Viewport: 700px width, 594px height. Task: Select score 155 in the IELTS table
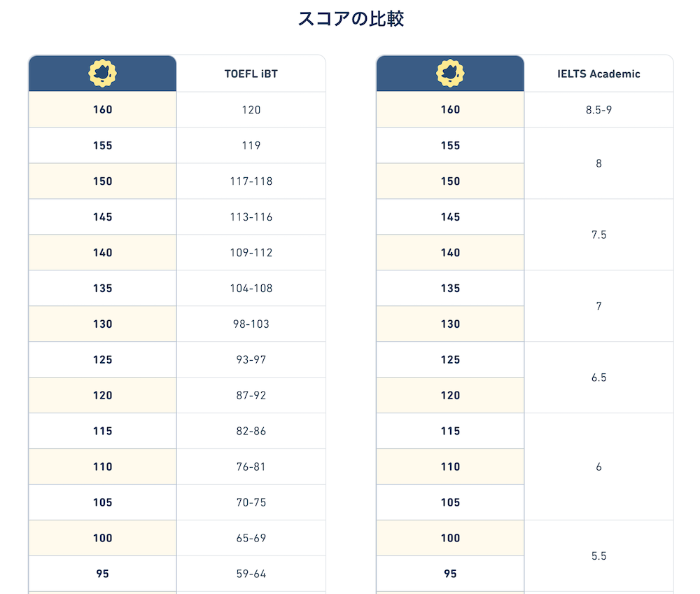tap(450, 145)
